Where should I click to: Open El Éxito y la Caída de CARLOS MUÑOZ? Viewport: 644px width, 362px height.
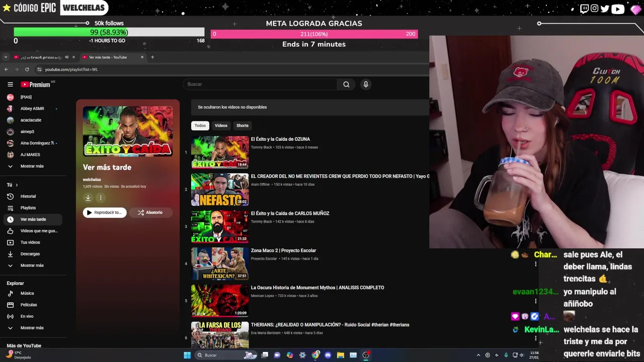tap(290, 213)
